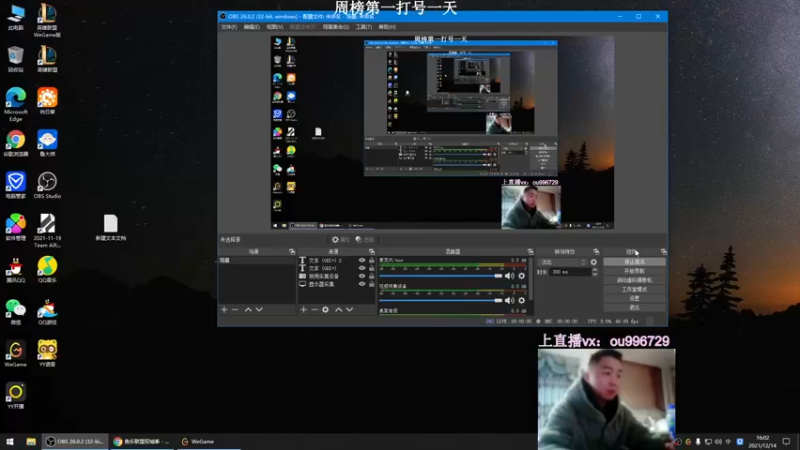Click Start Recording button in Controls
Viewport: 800px width, 450px height.
pyautogui.click(x=634, y=271)
